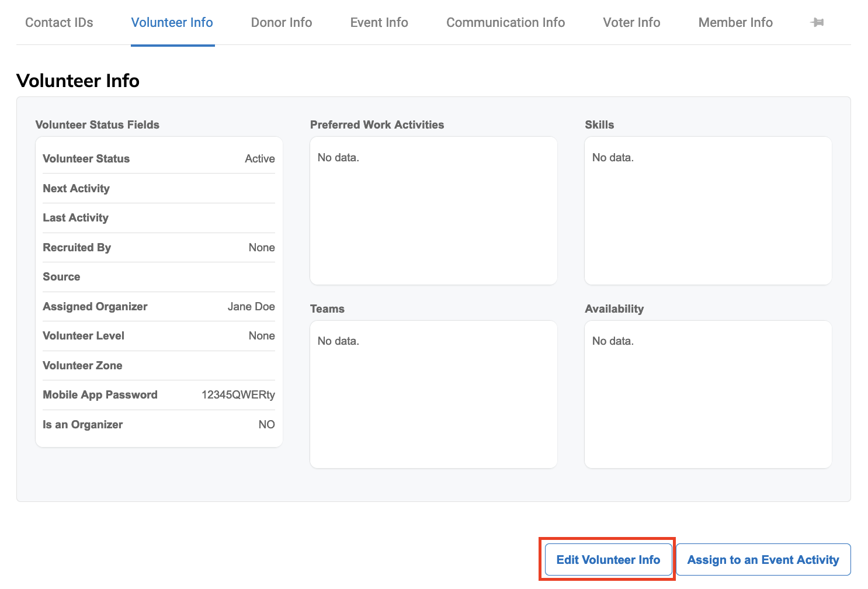
Task: Switch to the Donor Info tab
Action: 282,22
